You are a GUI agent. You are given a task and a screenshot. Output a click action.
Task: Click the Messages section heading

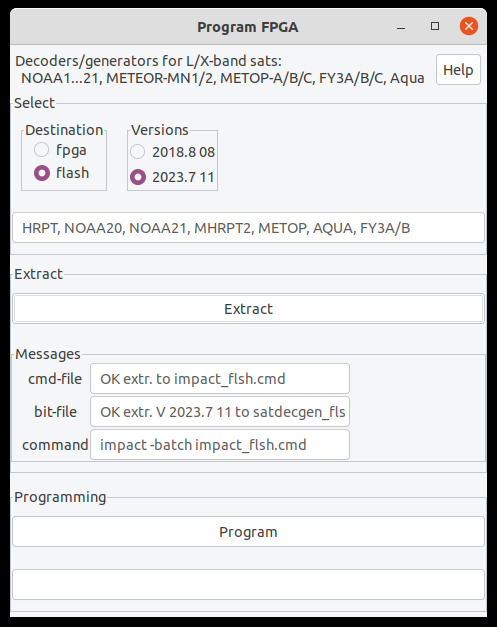[48, 354]
